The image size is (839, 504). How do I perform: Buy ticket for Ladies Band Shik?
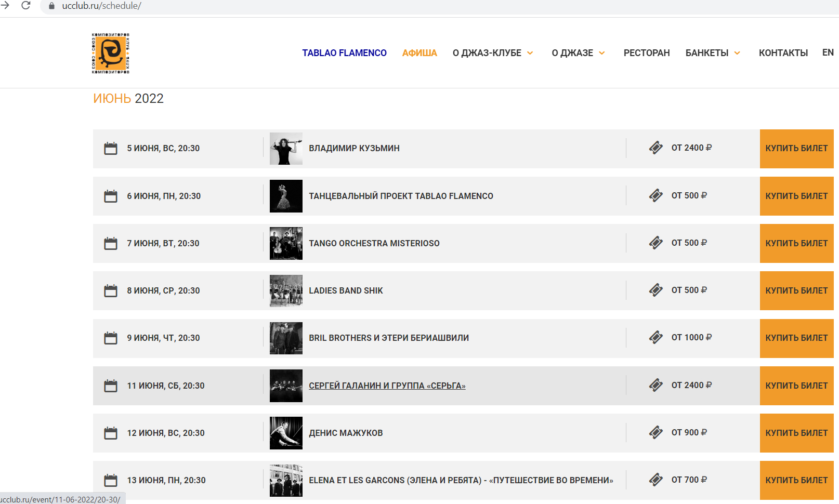point(796,290)
